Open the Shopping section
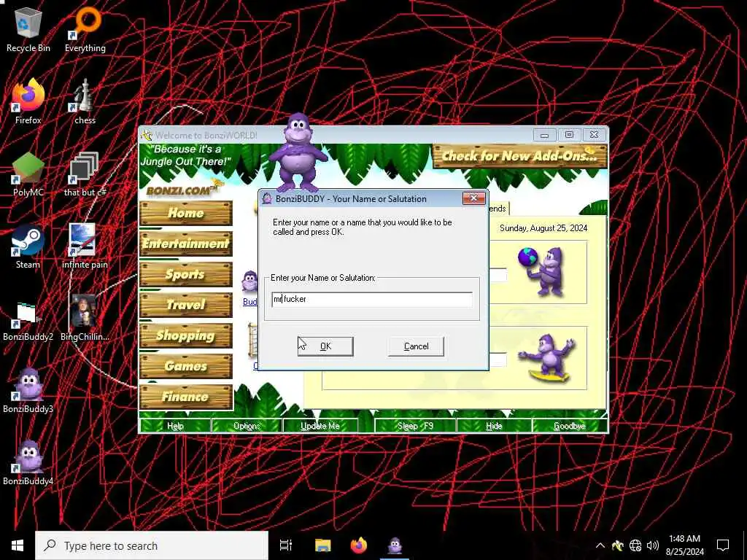The height and width of the screenshot is (560, 747). pyautogui.click(x=186, y=335)
